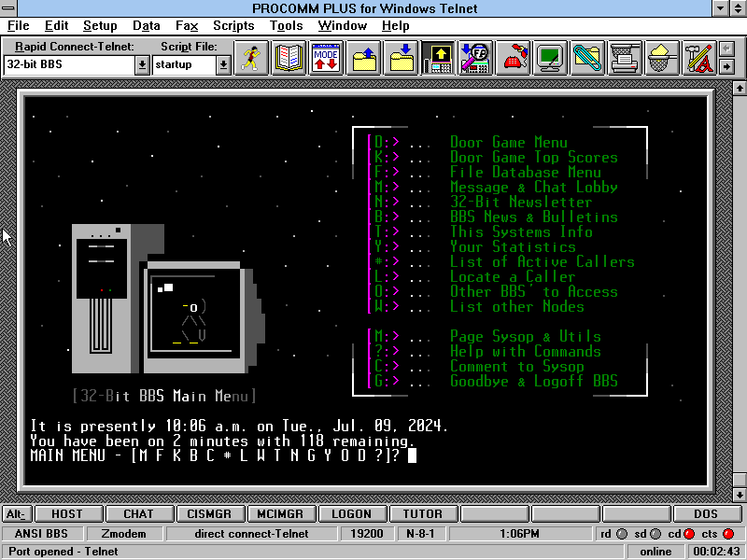Image resolution: width=747 pixels, height=560 pixels.
Task: Click the sieve capture file icon
Action: [x=662, y=58]
